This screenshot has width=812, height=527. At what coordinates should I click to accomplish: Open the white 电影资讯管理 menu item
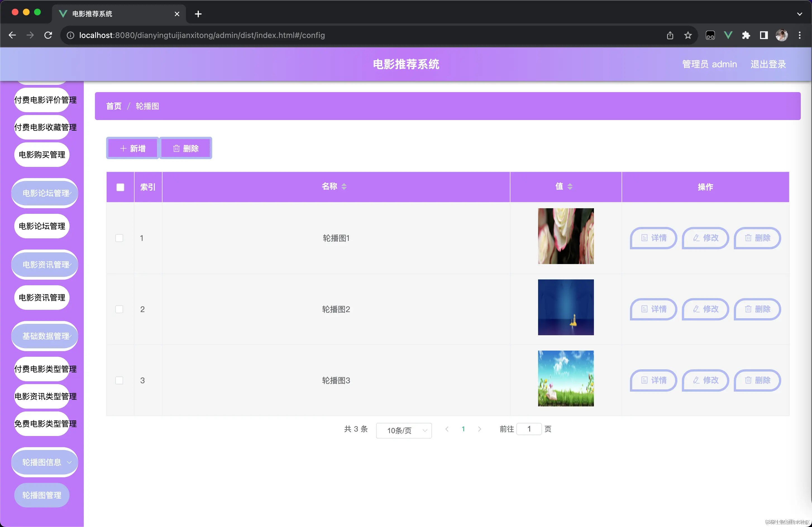[x=42, y=298]
